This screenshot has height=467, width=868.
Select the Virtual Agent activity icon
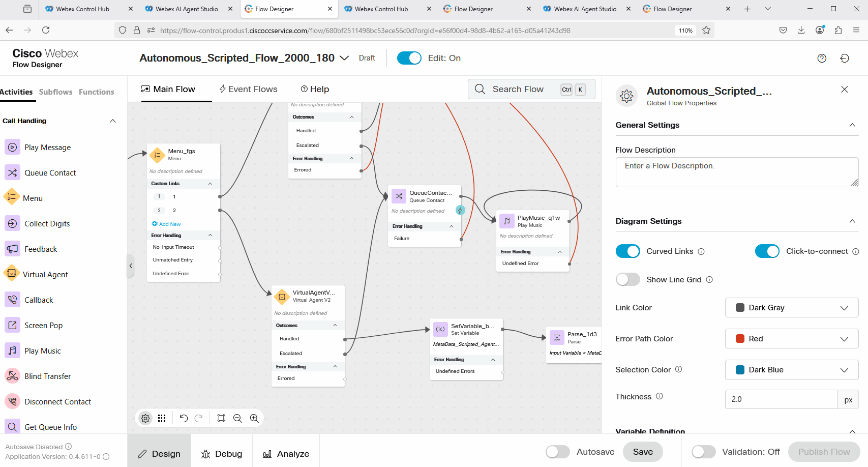(12, 274)
